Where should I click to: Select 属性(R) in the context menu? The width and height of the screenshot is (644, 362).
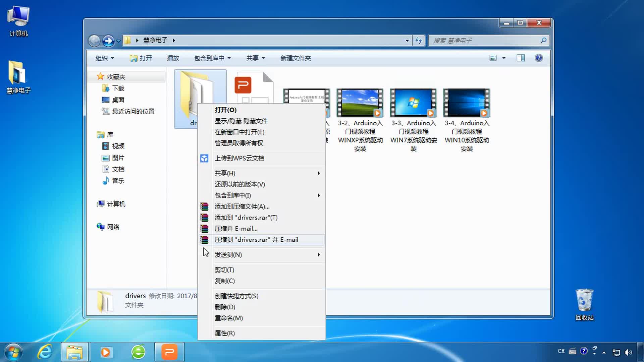[225, 333]
